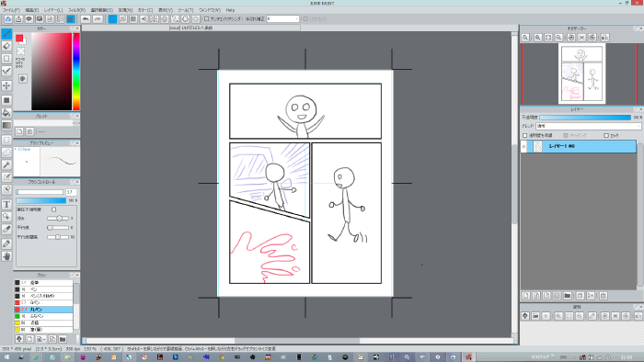Open 編集(E) menu
Image resolution: width=644 pixels, height=362 pixels.
[x=32, y=10]
